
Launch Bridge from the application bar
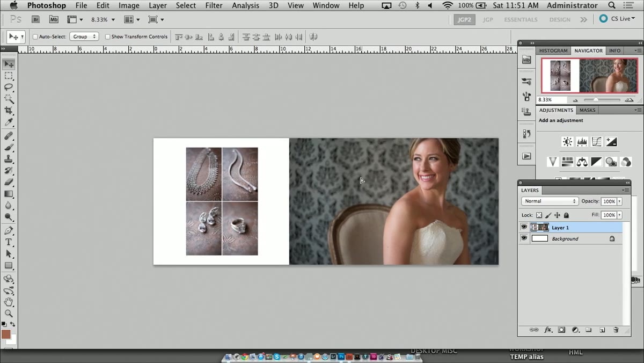tap(35, 19)
